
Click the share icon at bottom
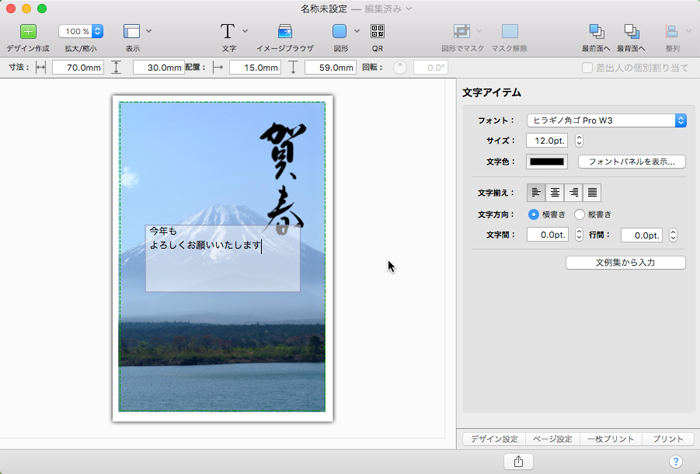pyautogui.click(x=519, y=461)
